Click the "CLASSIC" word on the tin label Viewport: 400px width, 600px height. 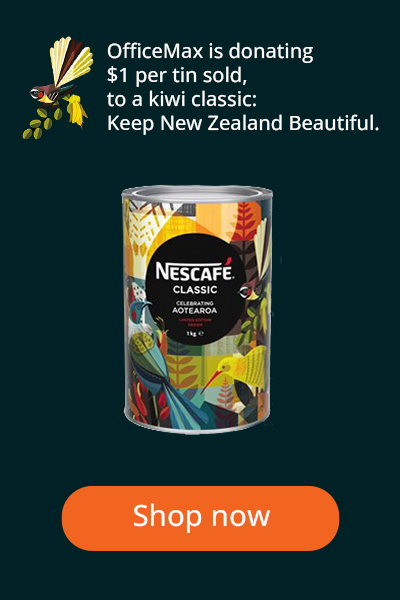coord(195,290)
